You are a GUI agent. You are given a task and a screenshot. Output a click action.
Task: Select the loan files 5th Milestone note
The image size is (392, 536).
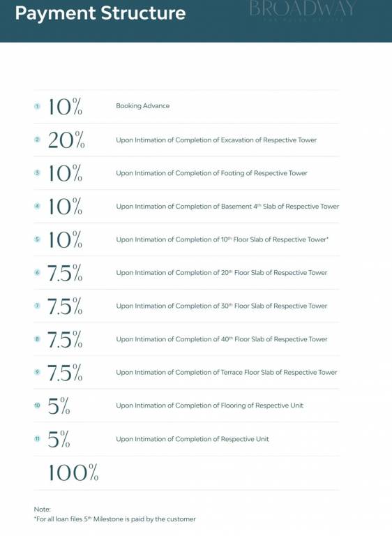[x=115, y=519]
